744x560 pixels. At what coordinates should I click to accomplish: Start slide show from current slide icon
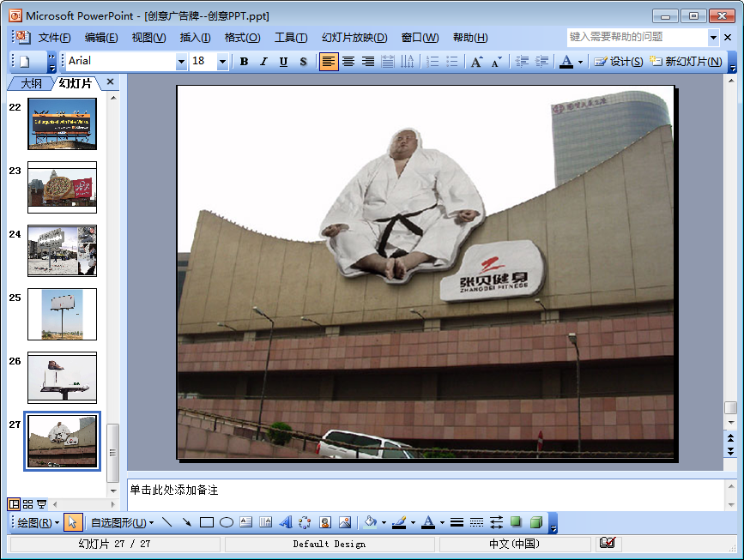coord(41,504)
